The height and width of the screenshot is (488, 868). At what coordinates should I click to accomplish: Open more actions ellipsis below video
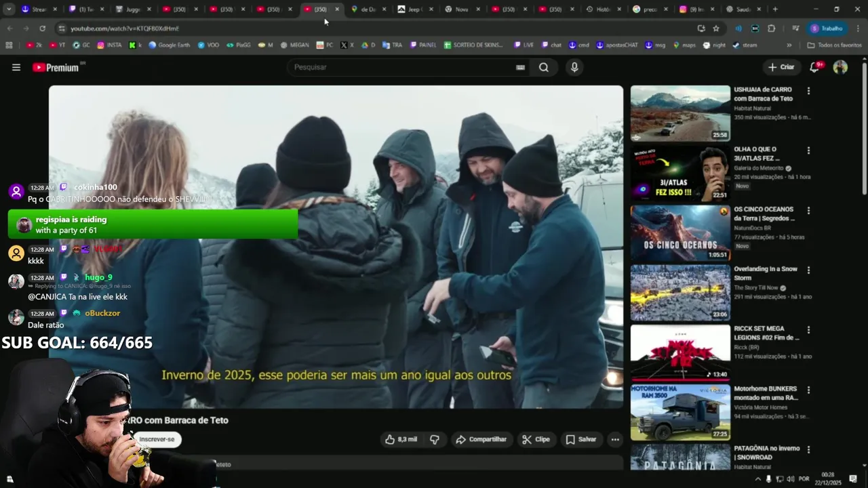[615, 439]
